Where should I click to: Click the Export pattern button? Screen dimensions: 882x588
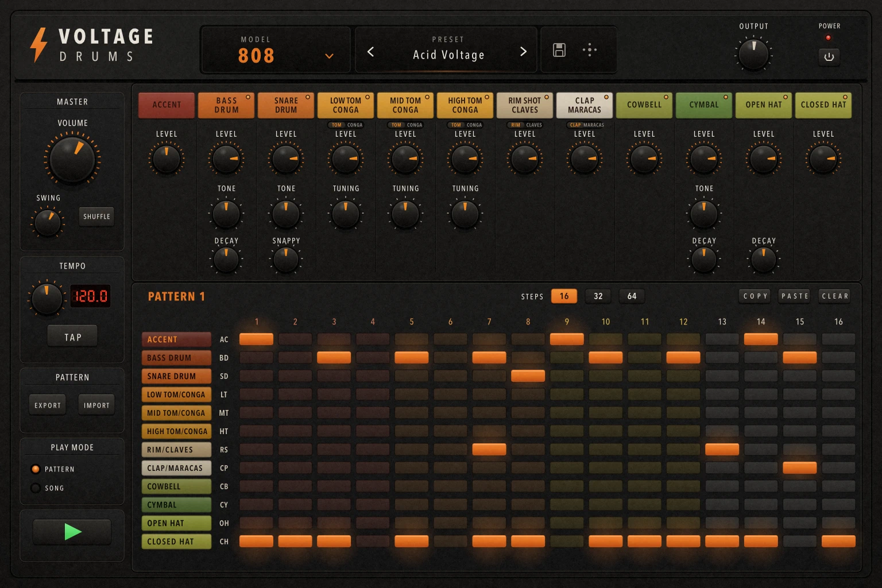click(48, 405)
